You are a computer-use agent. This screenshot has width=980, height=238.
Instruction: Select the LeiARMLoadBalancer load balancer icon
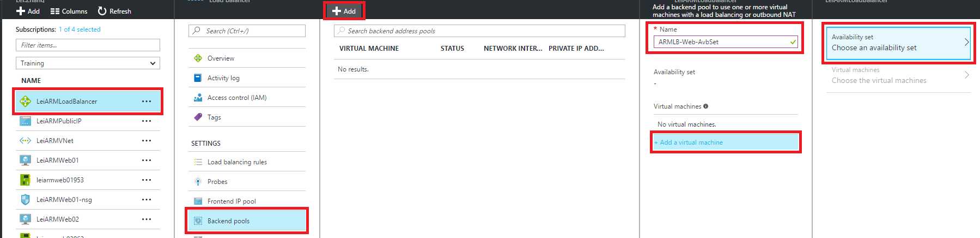pos(25,102)
